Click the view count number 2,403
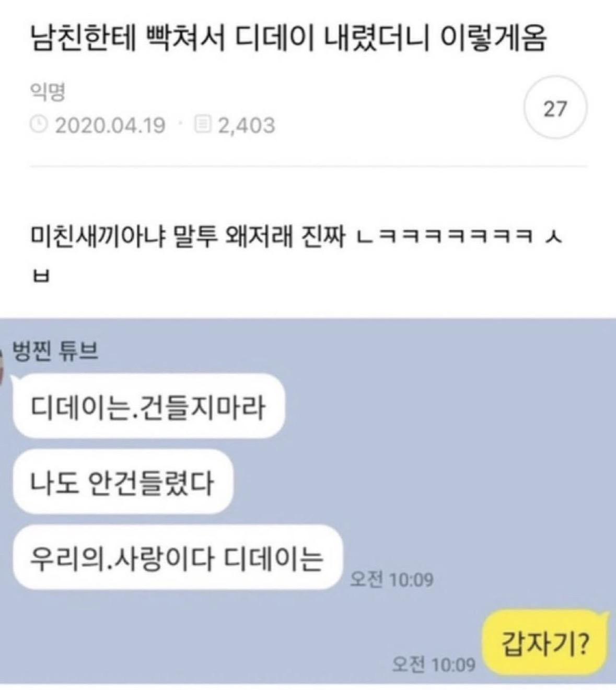Image resolution: width=616 pixels, height=690 pixels. 246,125
